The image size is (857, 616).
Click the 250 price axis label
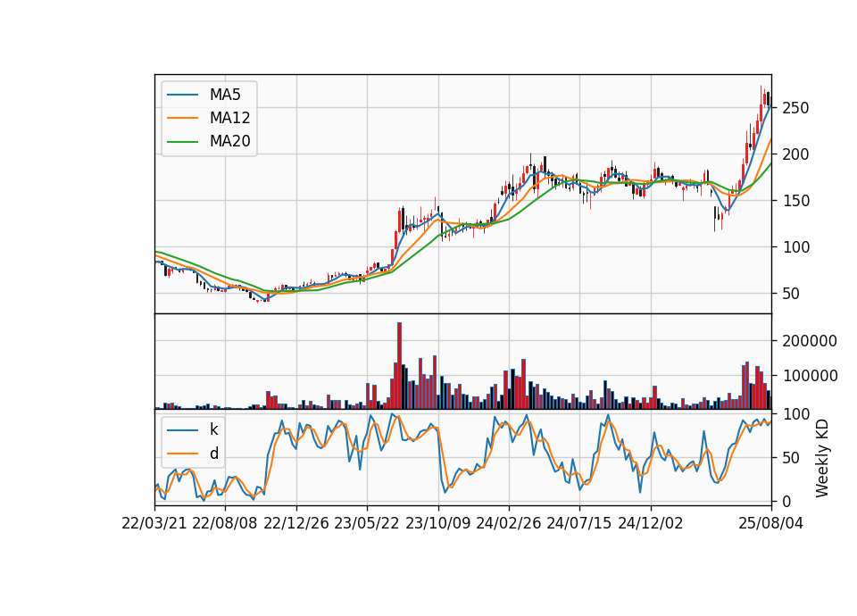coord(795,108)
